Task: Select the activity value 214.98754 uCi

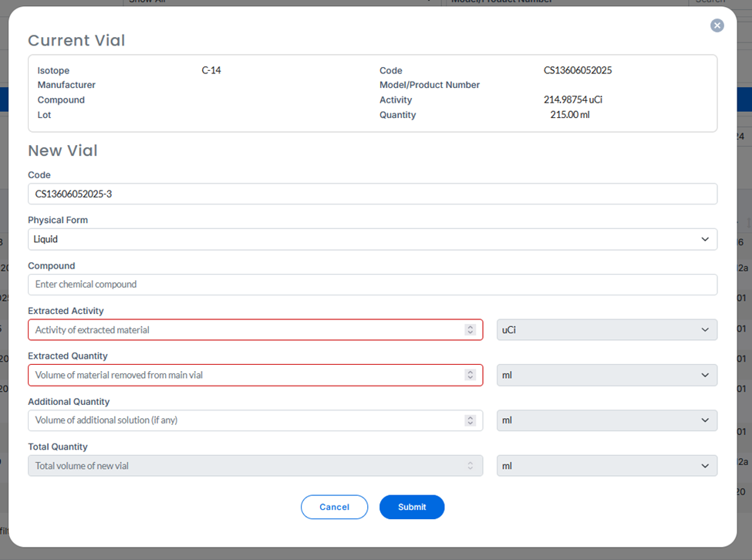Action: [572, 100]
